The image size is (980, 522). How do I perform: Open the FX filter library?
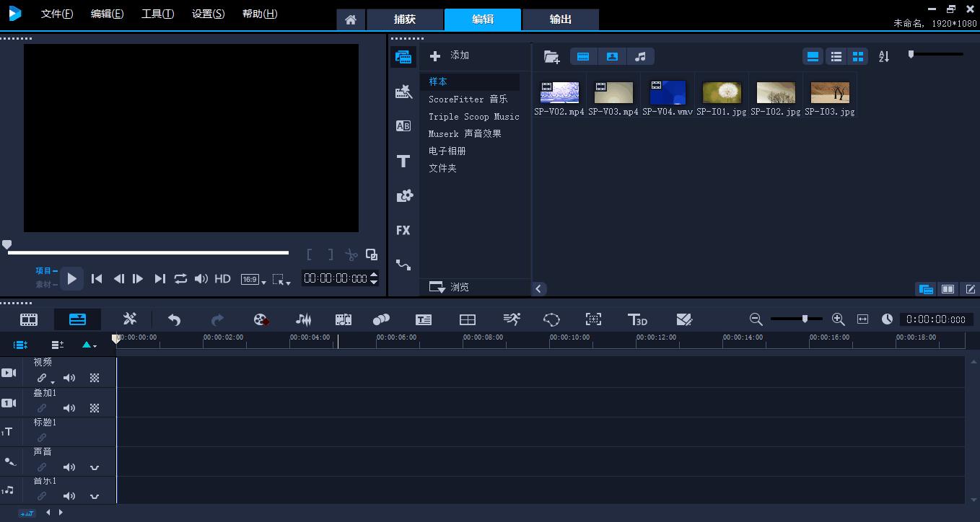pyautogui.click(x=403, y=231)
